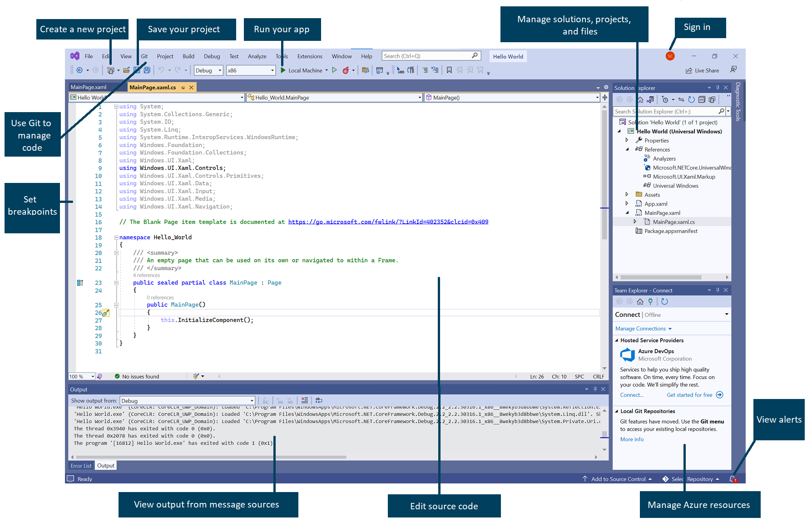
Task: Open the Build menu
Action: click(188, 56)
